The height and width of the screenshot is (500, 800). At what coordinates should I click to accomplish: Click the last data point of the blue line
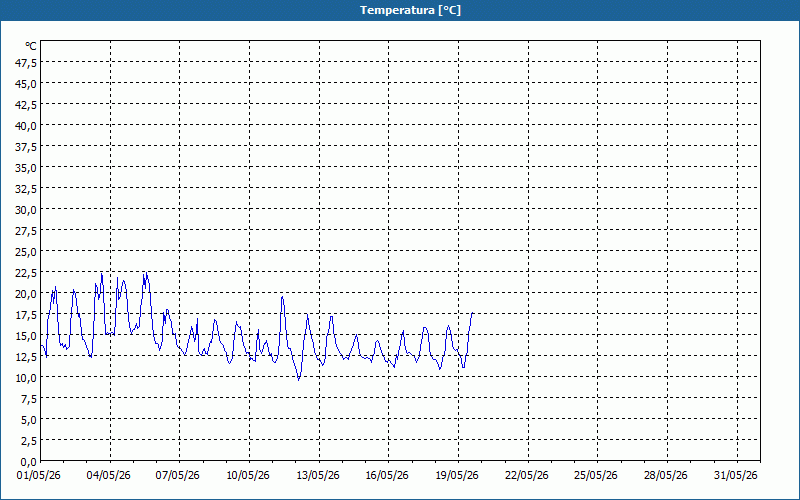(x=473, y=313)
